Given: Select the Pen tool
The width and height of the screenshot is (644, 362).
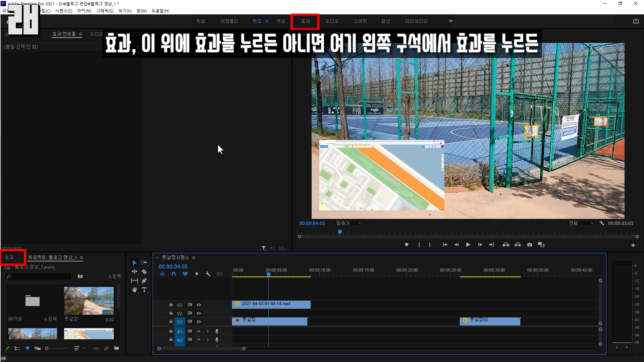Looking at the screenshot, I should click(144, 281).
